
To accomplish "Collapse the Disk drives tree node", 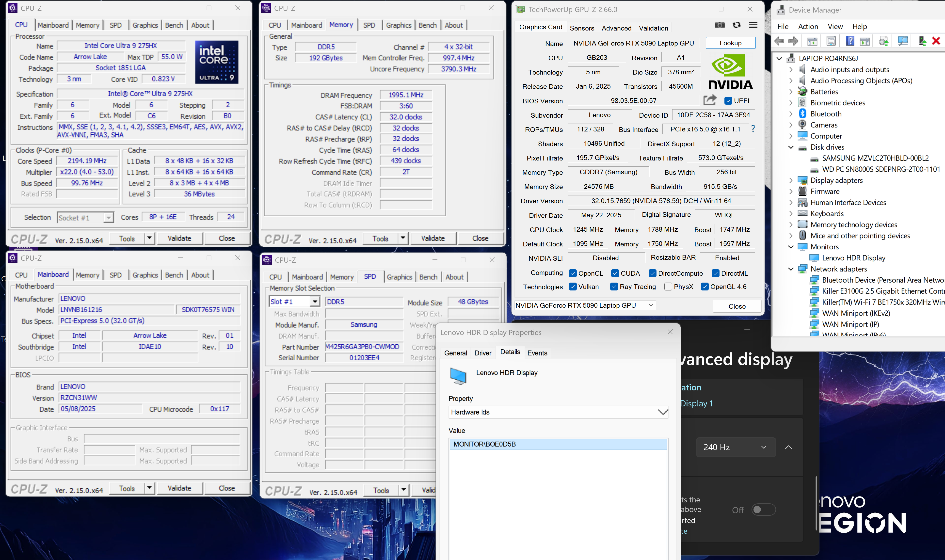I will pyautogui.click(x=791, y=147).
